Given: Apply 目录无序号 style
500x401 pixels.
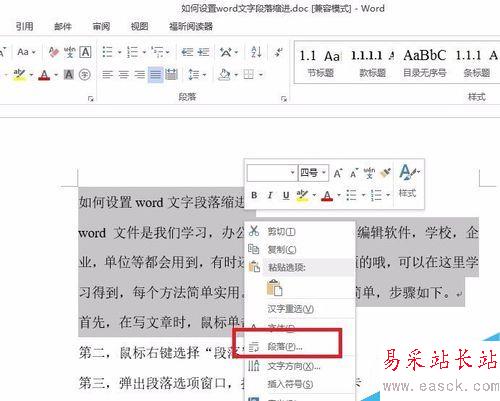Looking at the screenshot, I should click(x=424, y=63).
